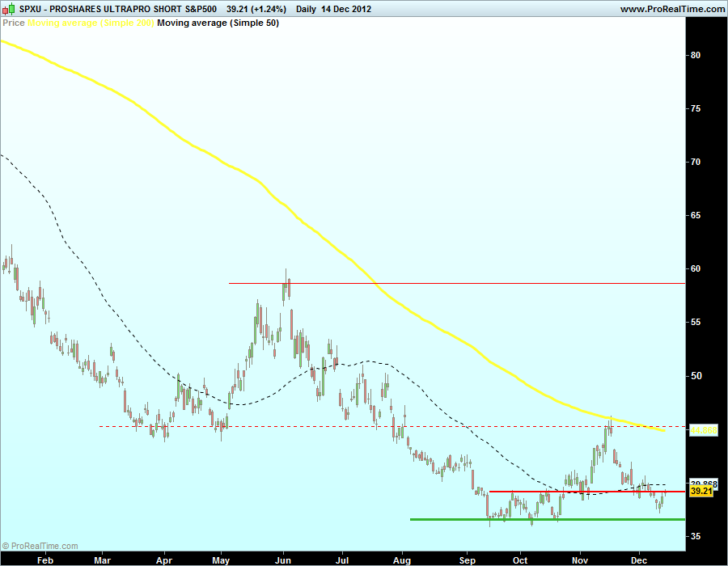728x566 pixels.
Task: Click the 80 price axis label
Action: 696,55
